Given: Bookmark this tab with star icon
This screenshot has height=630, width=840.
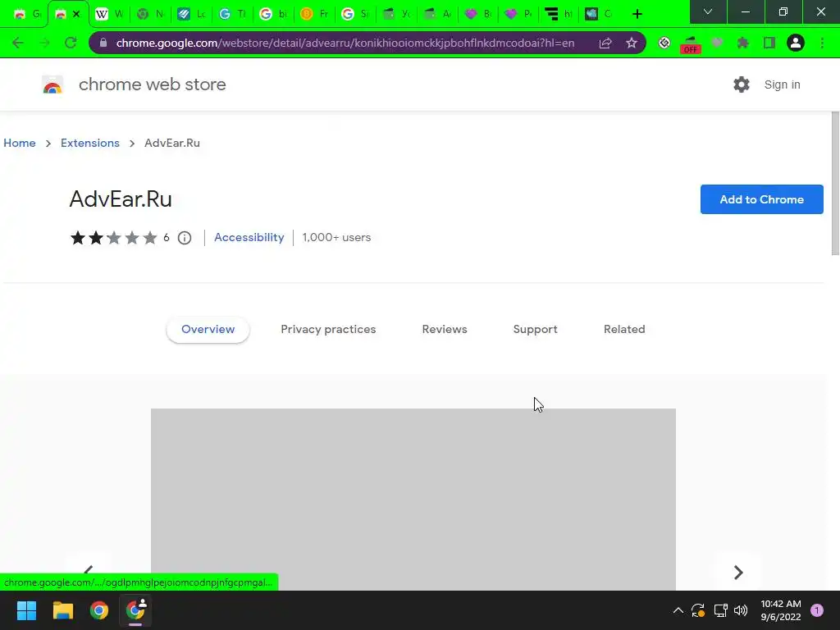Looking at the screenshot, I should pyautogui.click(x=632, y=43).
